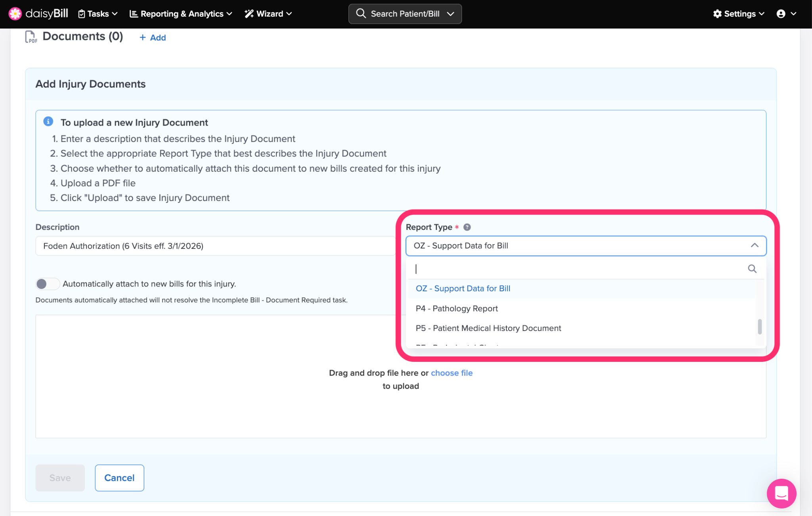Click the blue info icon in instructions
Screen dimensions: 812x516
click(x=48, y=122)
